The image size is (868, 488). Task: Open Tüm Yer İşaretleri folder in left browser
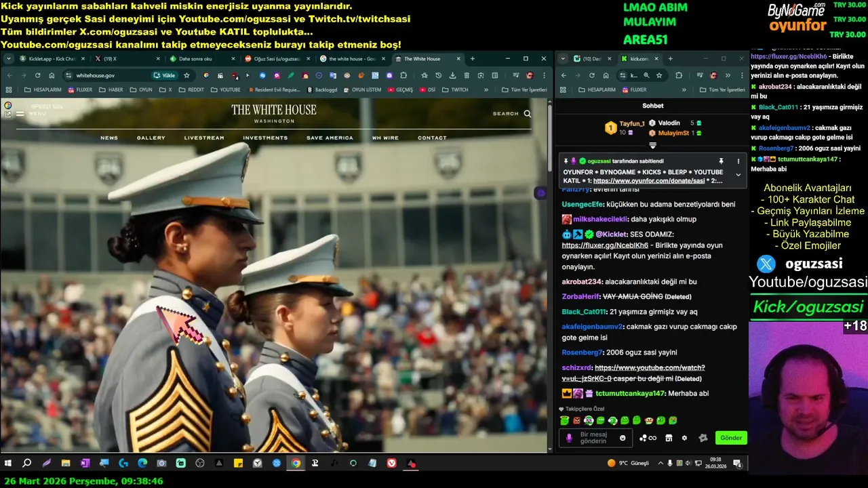click(x=524, y=89)
